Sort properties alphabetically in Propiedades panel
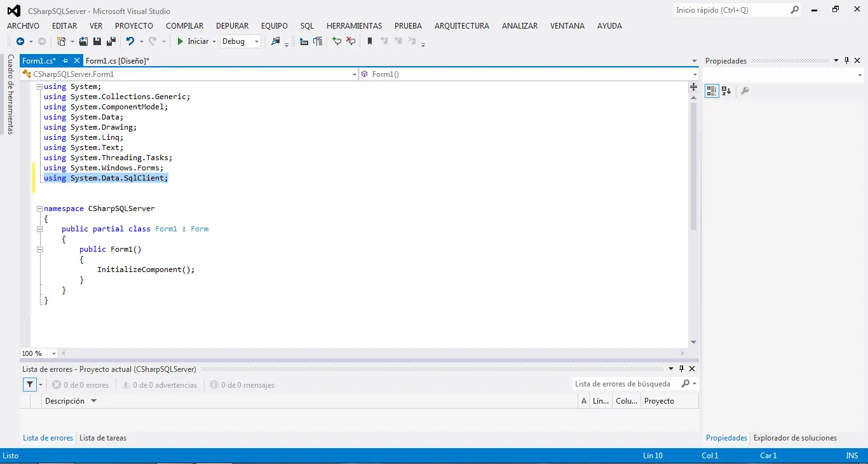868x464 pixels. [726, 91]
